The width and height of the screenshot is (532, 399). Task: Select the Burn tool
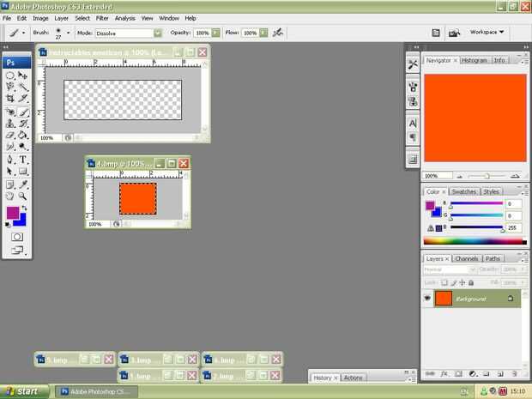click(x=22, y=147)
